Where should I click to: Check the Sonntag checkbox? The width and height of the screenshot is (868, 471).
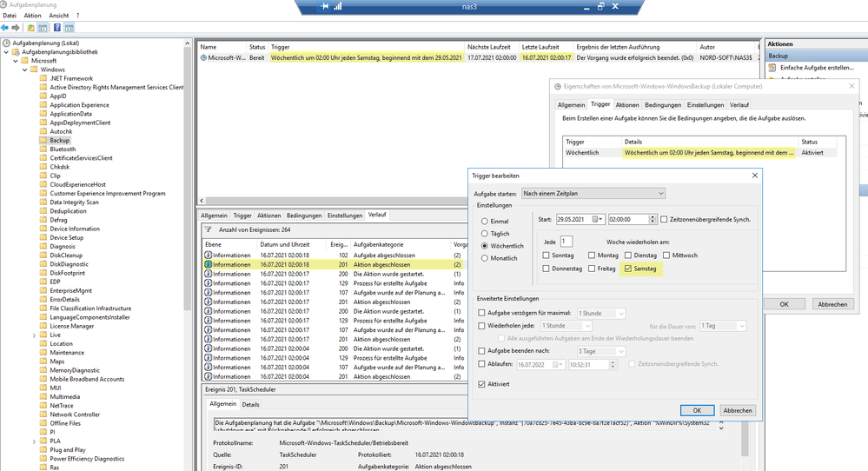[547, 255]
